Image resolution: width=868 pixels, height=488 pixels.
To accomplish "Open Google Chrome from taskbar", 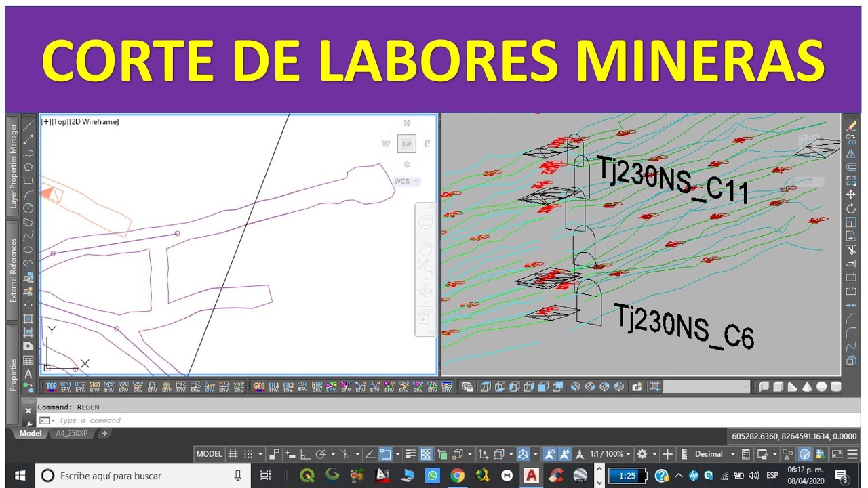I will tap(458, 476).
